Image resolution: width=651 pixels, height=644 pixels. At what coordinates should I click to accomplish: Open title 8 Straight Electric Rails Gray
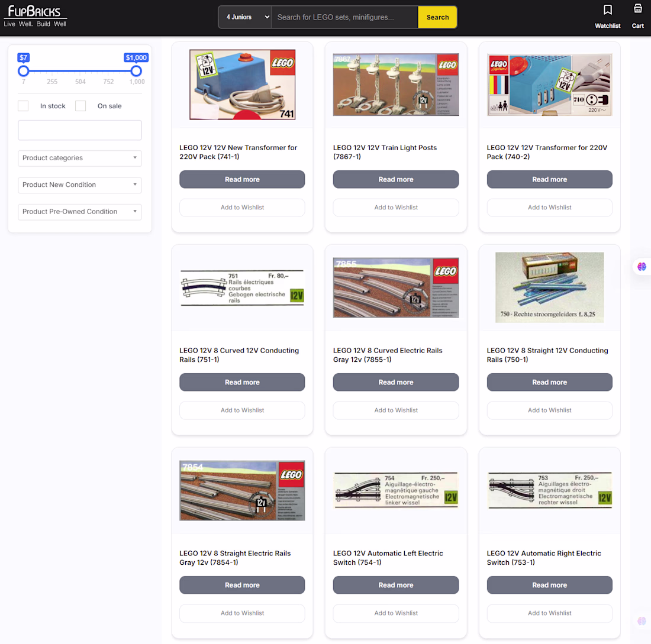click(235, 558)
